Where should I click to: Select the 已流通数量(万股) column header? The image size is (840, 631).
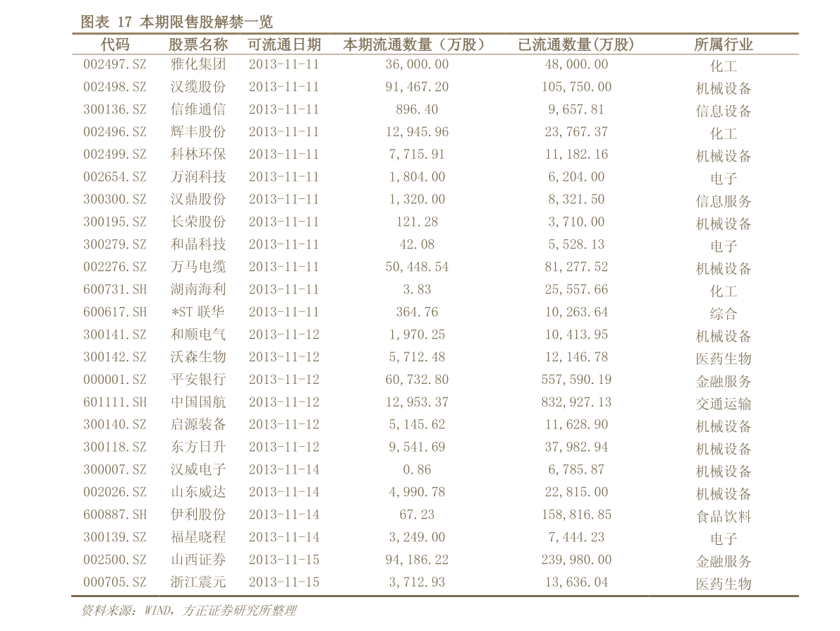(576, 44)
